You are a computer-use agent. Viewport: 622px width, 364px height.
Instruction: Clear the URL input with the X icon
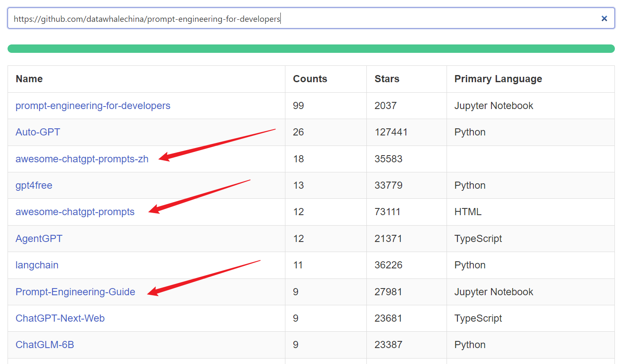604,18
